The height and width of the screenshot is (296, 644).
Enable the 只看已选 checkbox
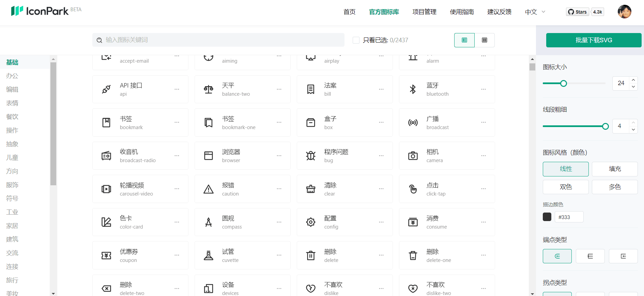356,40
